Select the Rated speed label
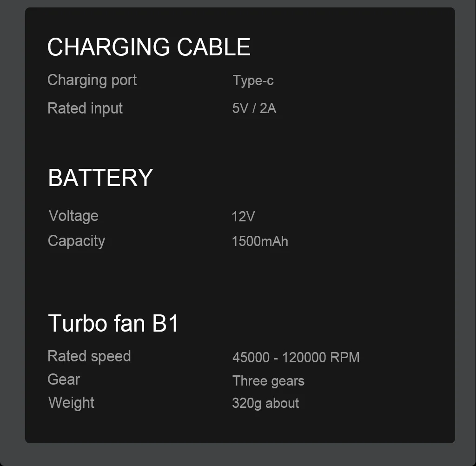The width and height of the screenshot is (476, 466). click(x=89, y=357)
